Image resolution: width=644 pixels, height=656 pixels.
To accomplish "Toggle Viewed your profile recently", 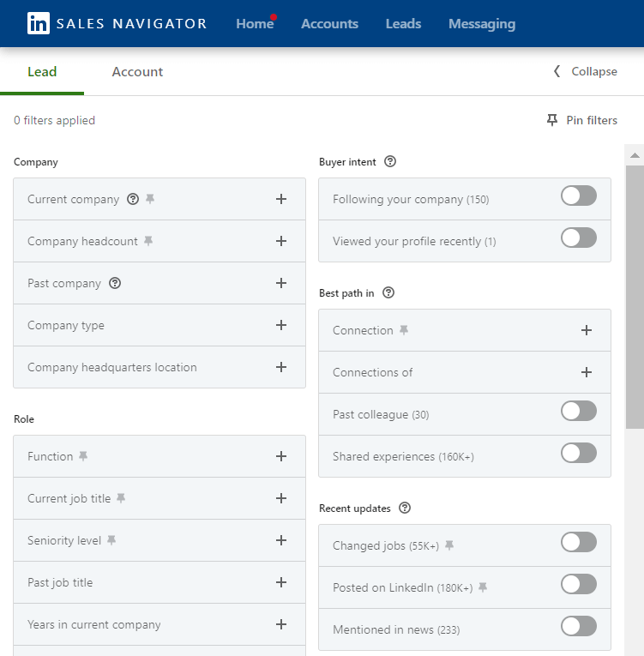I will click(579, 238).
